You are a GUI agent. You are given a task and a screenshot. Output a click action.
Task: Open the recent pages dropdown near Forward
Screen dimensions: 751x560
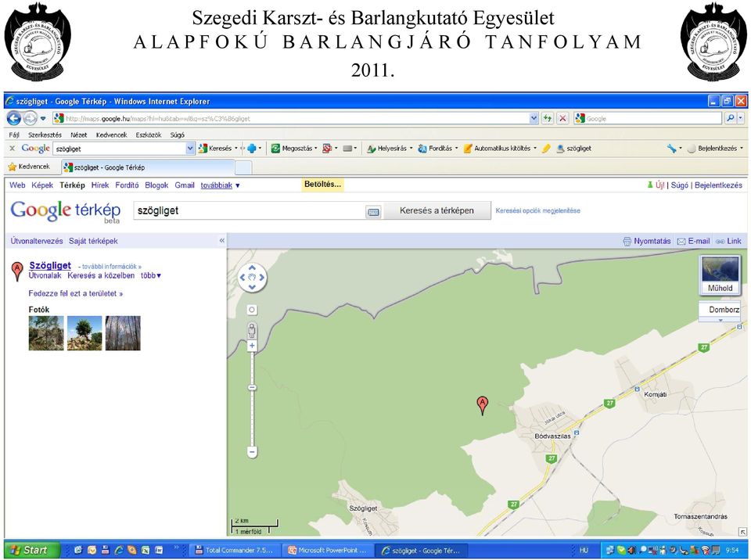[43, 118]
